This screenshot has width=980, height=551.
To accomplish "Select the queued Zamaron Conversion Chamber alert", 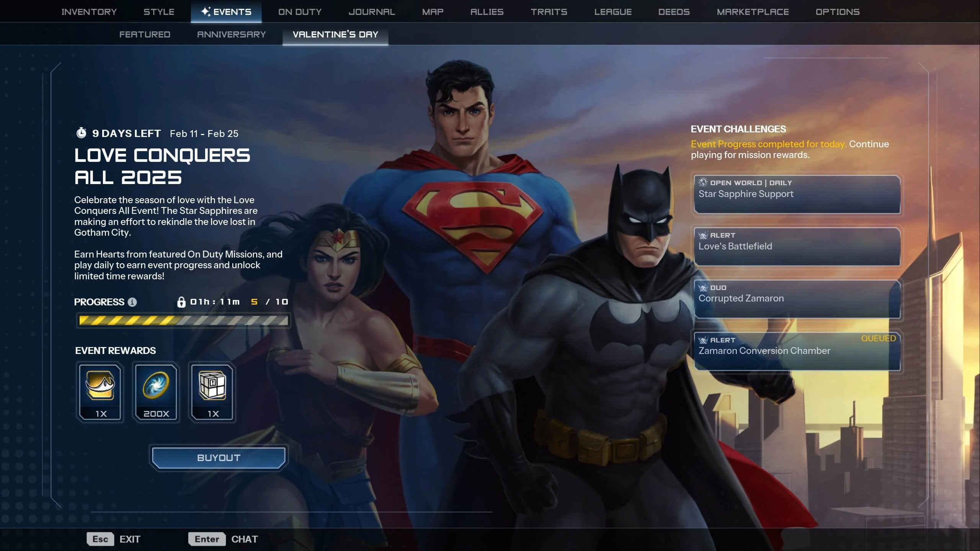I will click(797, 351).
